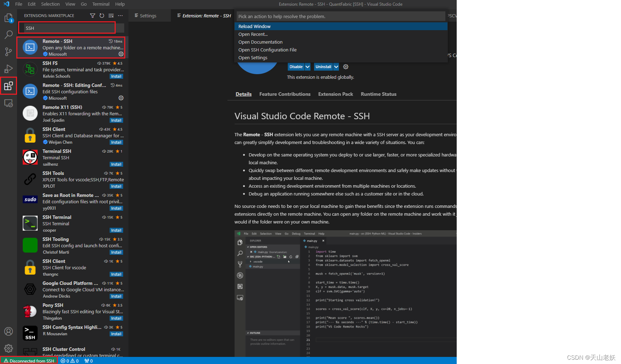Click the filter extensions funnel icon
Viewport: 621px width, 364px height.
(x=93, y=16)
